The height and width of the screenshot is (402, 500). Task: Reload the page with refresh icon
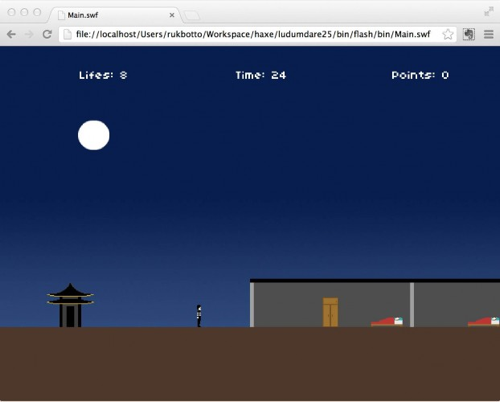pos(47,34)
